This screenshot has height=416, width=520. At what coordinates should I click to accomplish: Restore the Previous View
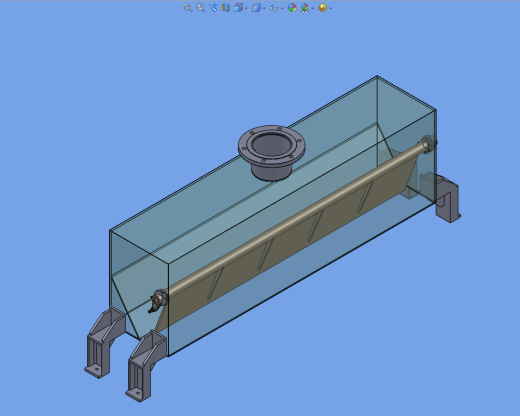point(213,8)
